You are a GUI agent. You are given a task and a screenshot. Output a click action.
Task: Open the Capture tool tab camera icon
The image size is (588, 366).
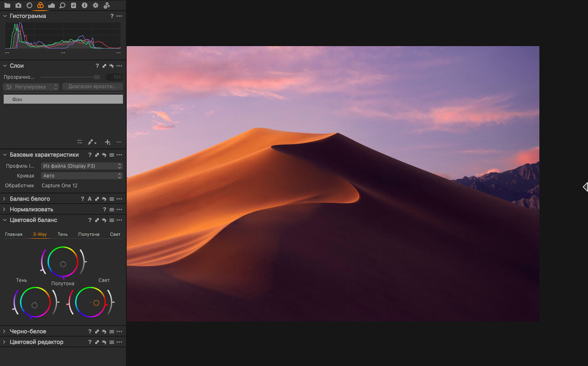[x=18, y=5]
